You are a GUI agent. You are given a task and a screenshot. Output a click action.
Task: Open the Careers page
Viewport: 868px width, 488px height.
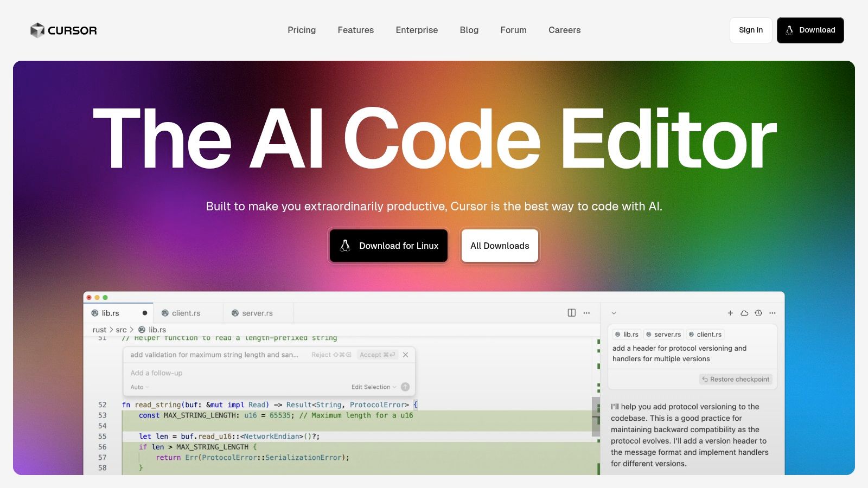pos(564,30)
